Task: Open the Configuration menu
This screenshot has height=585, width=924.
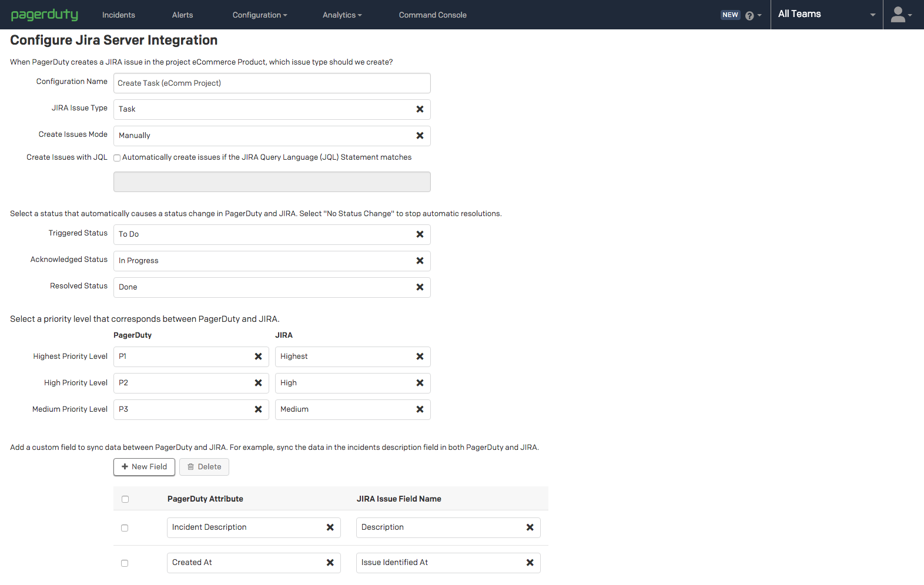Action: click(x=260, y=15)
